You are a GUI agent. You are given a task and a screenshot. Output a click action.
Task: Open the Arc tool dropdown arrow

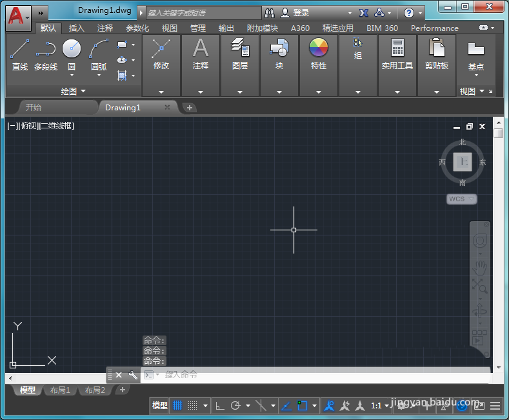click(99, 75)
